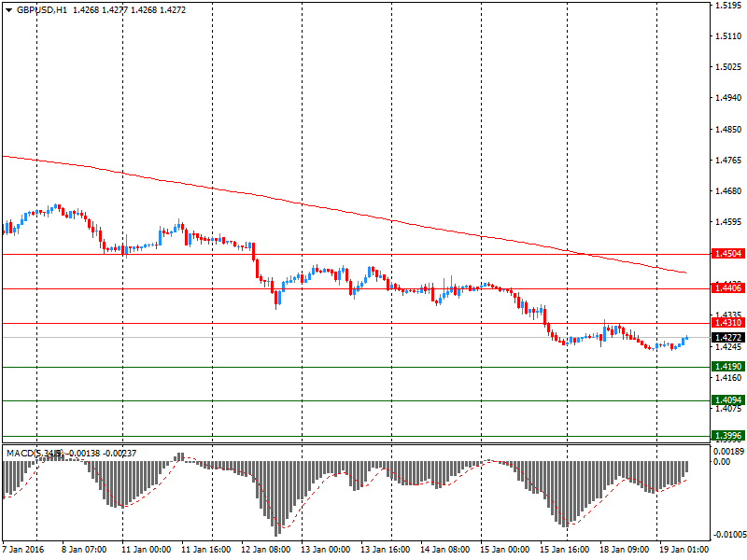This screenshot has width=747, height=560.
Task: Select the 13 Jan 00:00 time axis label
Action: [x=325, y=550]
